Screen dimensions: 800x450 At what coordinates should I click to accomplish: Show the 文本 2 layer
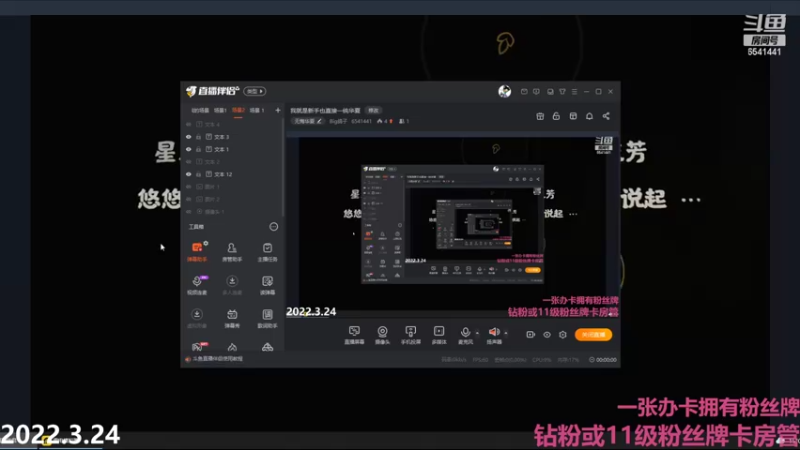pyautogui.click(x=188, y=162)
